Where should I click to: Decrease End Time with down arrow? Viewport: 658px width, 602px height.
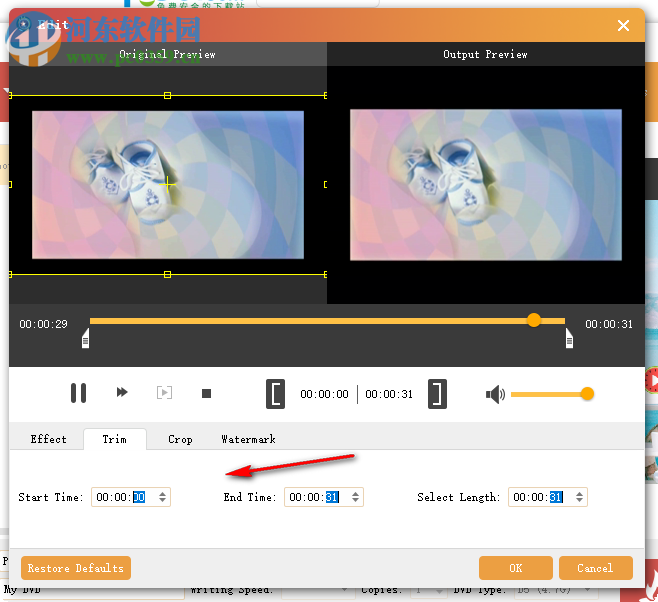coord(356,500)
